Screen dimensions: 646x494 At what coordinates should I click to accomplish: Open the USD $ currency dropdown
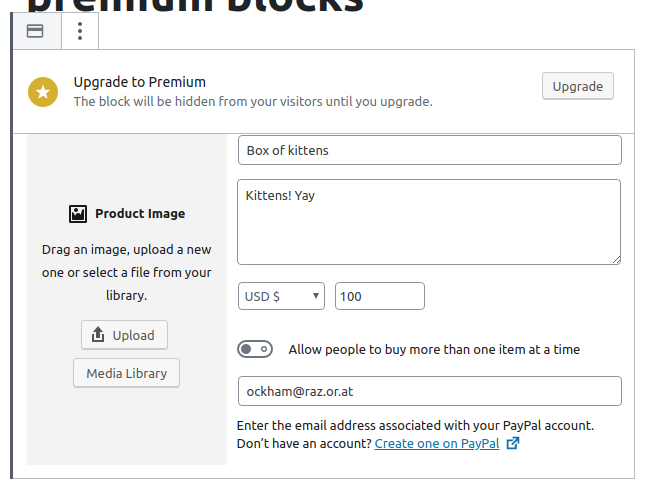click(281, 296)
